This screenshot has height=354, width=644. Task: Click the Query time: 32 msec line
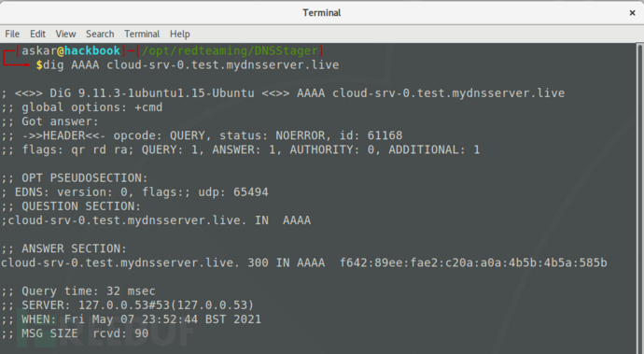(78, 291)
